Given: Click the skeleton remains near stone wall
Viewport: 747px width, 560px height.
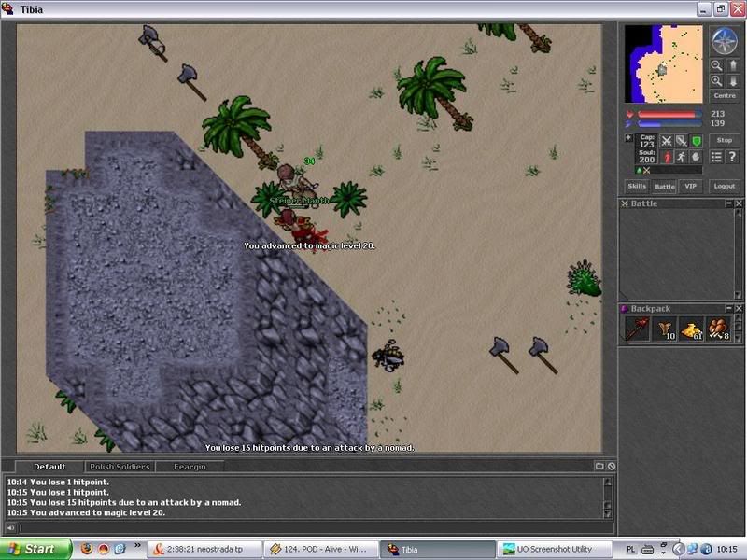Looking at the screenshot, I should click(388, 356).
